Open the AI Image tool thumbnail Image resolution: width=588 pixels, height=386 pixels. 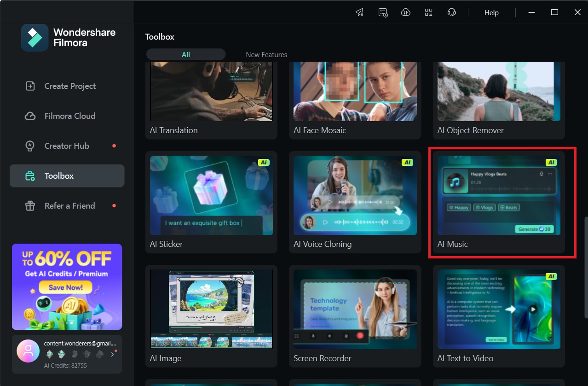(x=211, y=309)
